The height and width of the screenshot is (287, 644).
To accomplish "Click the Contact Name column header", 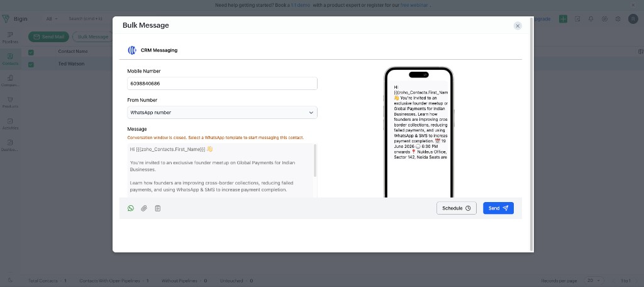I will tap(73, 52).
